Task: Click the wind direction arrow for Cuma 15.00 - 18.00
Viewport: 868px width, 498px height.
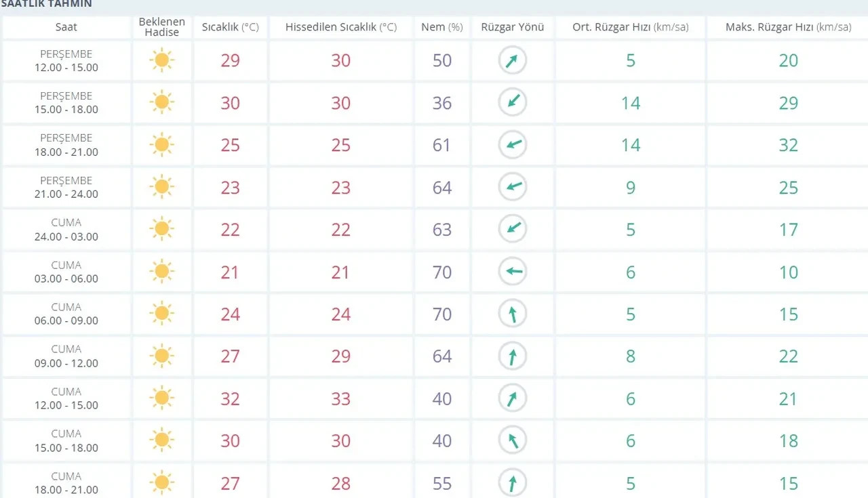Action: [x=513, y=441]
